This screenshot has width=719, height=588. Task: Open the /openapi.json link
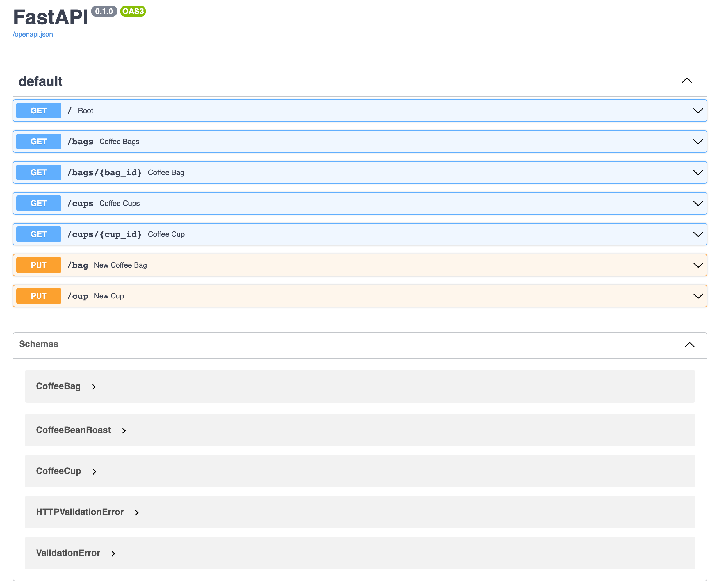tap(33, 34)
